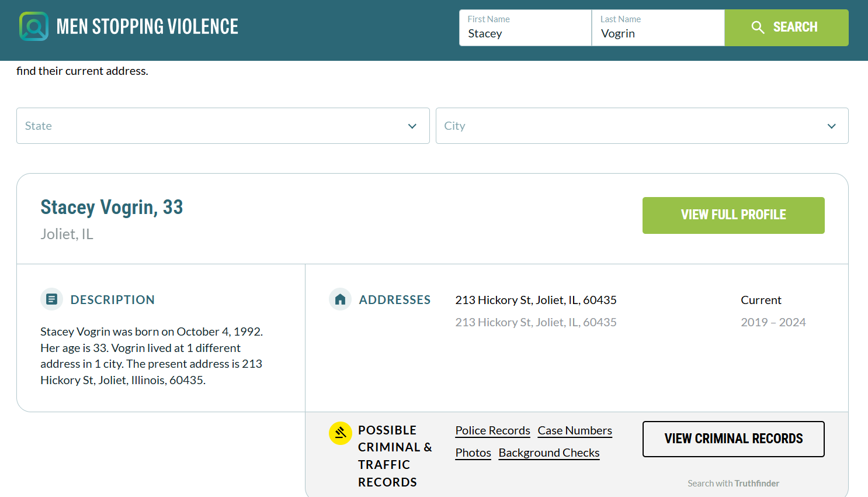Click the View Criminal Records button
This screenshot has height=497, width=868.
[x=733, y=439]
